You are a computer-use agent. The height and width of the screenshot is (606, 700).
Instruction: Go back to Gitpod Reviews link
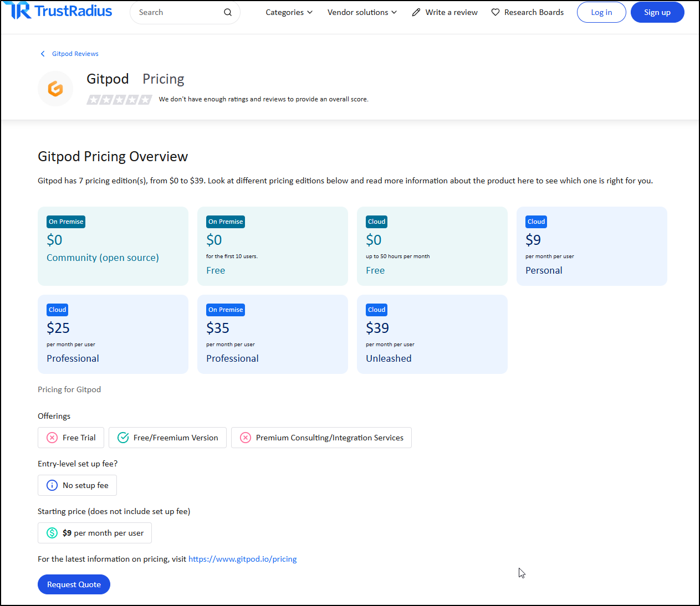[75, 54]
